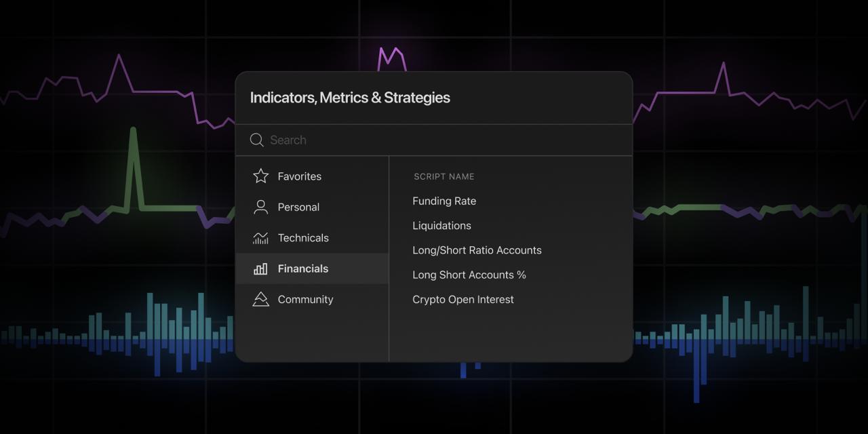Select the Technicals category label

pos(303,238)
